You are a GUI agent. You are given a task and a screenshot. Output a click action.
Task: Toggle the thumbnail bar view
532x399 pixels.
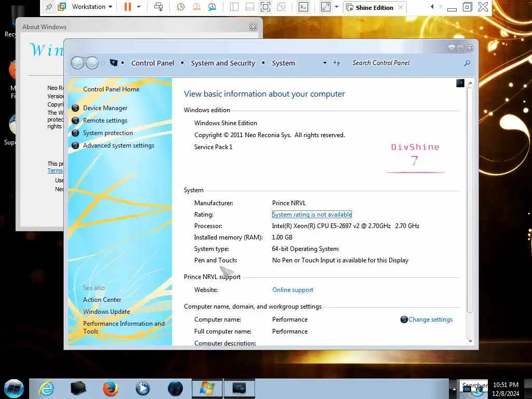pos(250,7)
